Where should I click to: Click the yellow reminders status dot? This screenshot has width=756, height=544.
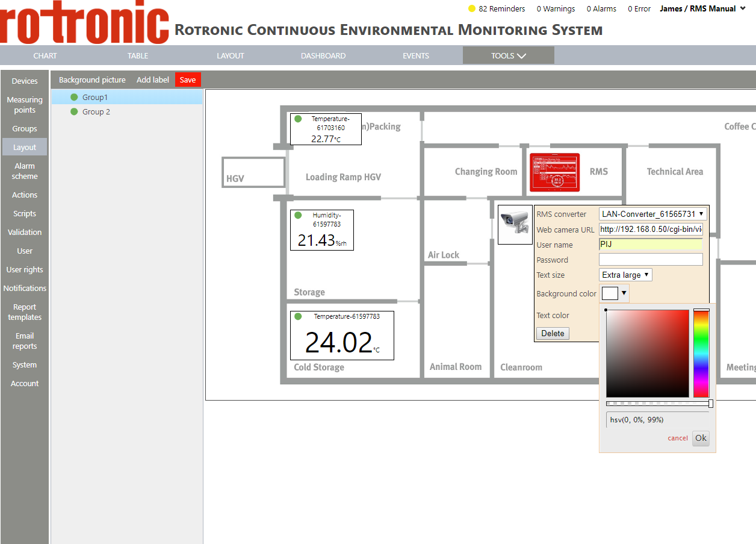click(x=472, y=8)
